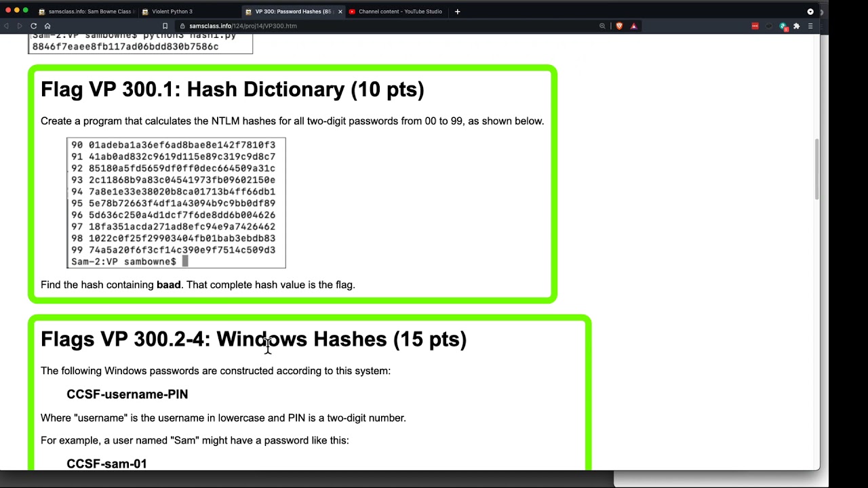Click the sentence beginning The following Windows passwords

[216, 371]
